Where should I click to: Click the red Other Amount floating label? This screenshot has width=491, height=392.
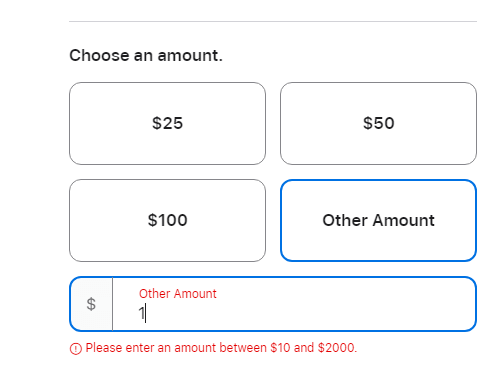click(x=178, y=294)
